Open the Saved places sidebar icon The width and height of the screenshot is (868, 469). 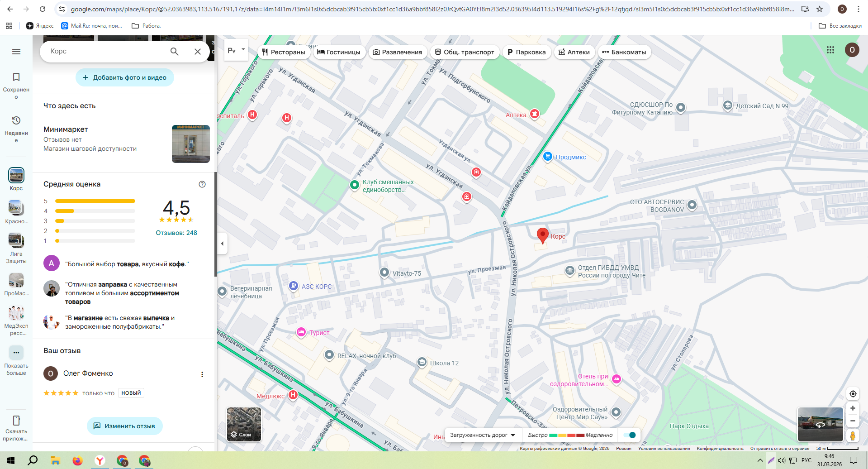[x=16, y=82]
